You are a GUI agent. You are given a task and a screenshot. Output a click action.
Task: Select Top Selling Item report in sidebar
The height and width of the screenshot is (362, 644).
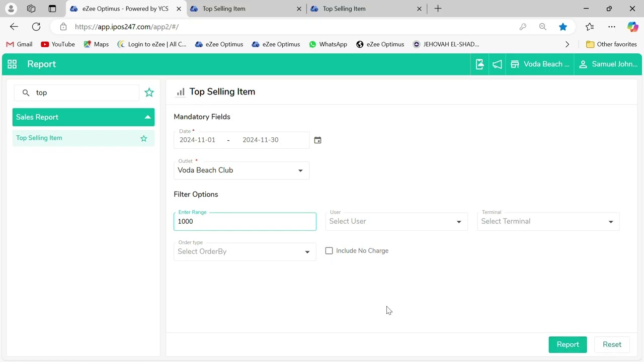click(x=84, y=138)
